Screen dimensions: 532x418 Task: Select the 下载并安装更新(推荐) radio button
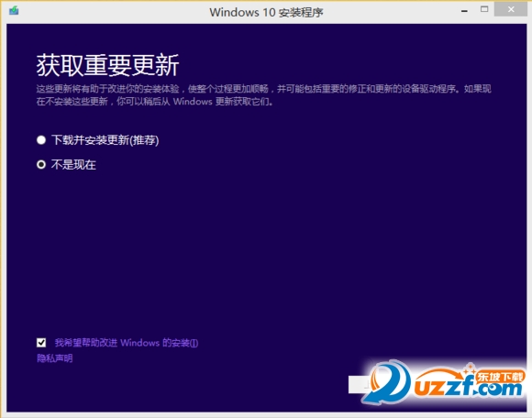[x=41, y=140]
